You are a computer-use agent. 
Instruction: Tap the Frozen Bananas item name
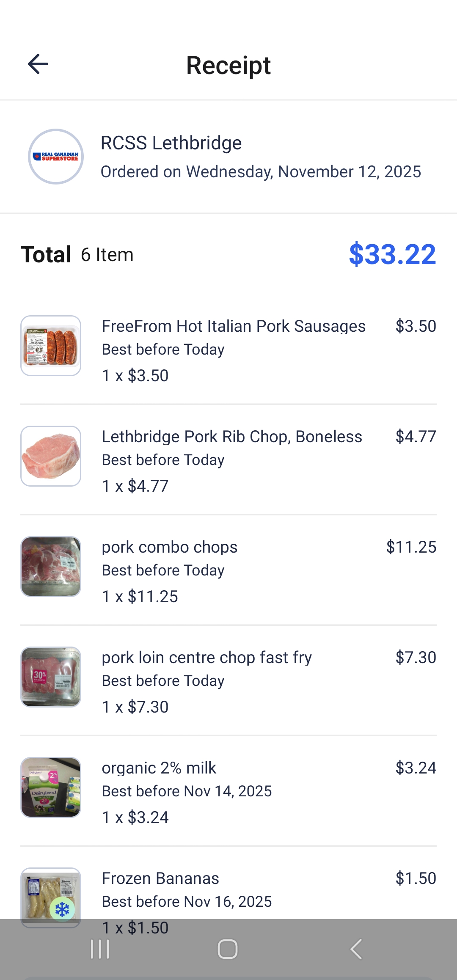tap(160, 878)
